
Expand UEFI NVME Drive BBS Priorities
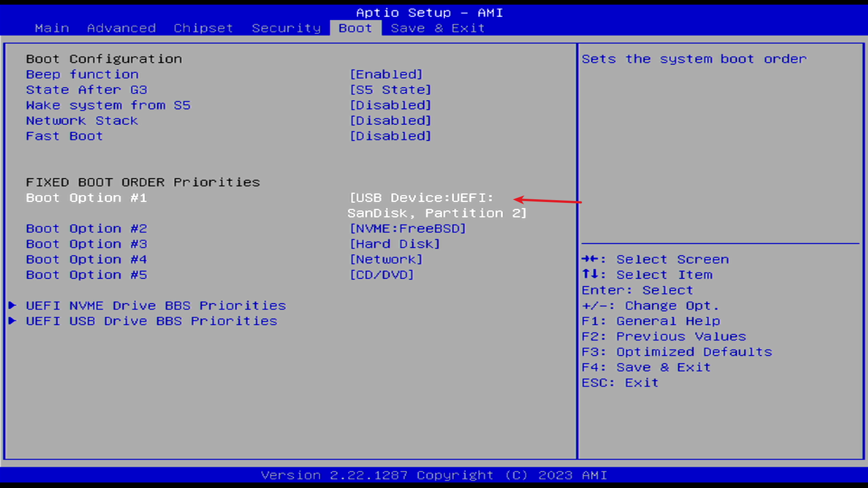point(156,305)
